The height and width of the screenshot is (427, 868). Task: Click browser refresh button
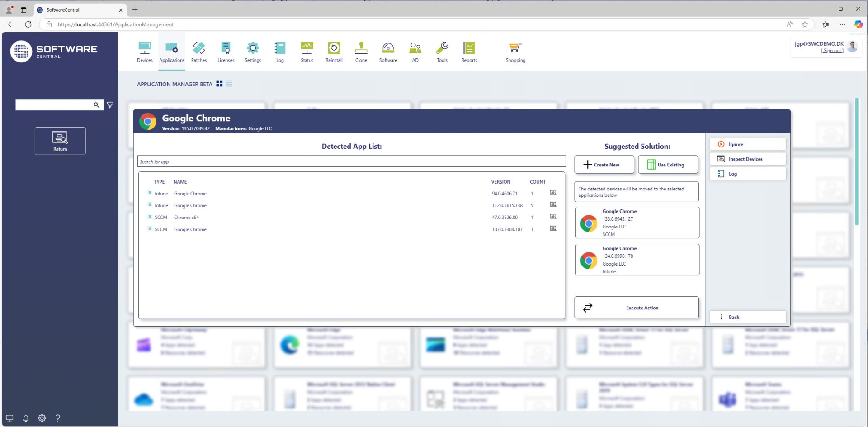pos(28,24)
